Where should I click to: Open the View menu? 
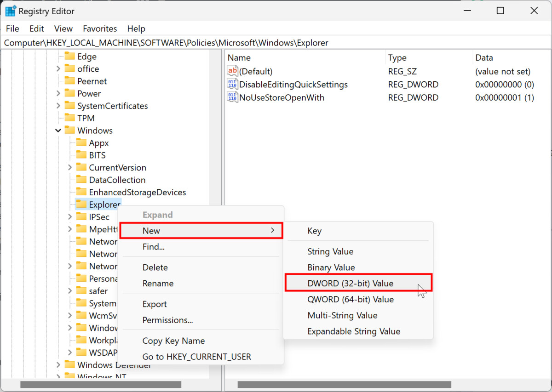click(x=63, y=28)
